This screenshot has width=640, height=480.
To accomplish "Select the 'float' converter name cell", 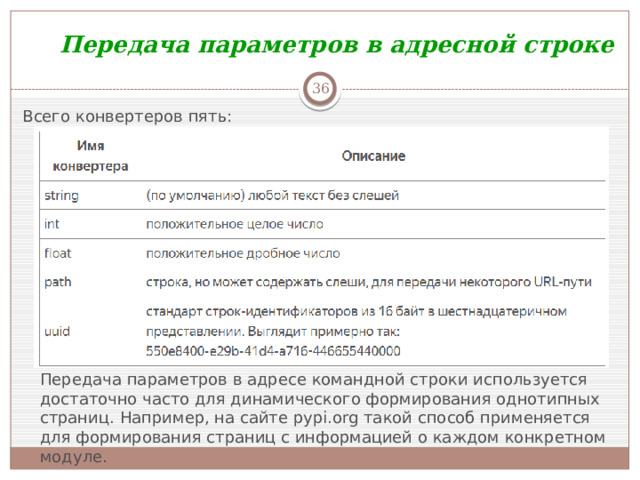I will [x=58, y=253].
